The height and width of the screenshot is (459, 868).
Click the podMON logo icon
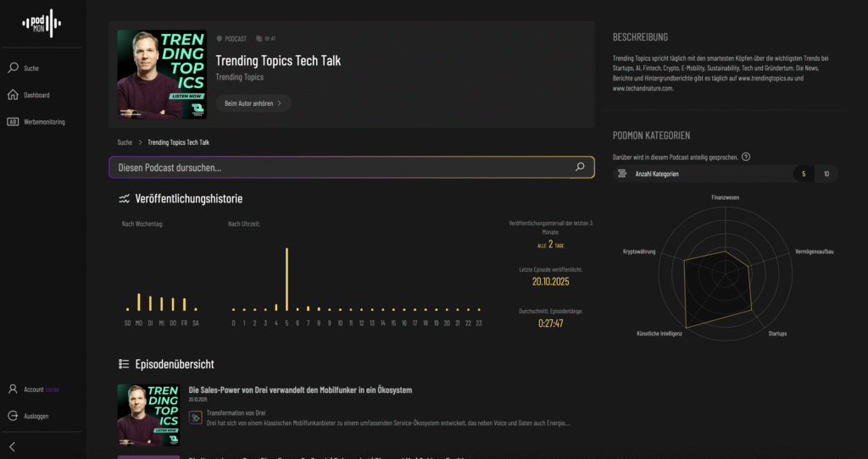tap(42, 23)
